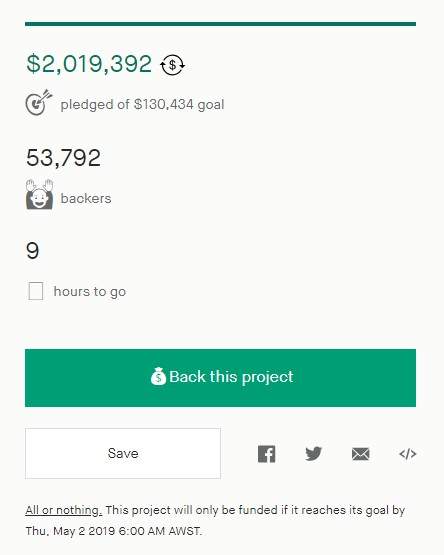Click the backers label text
The width and height of the screenshot is (444, 555).
(86, 198)
